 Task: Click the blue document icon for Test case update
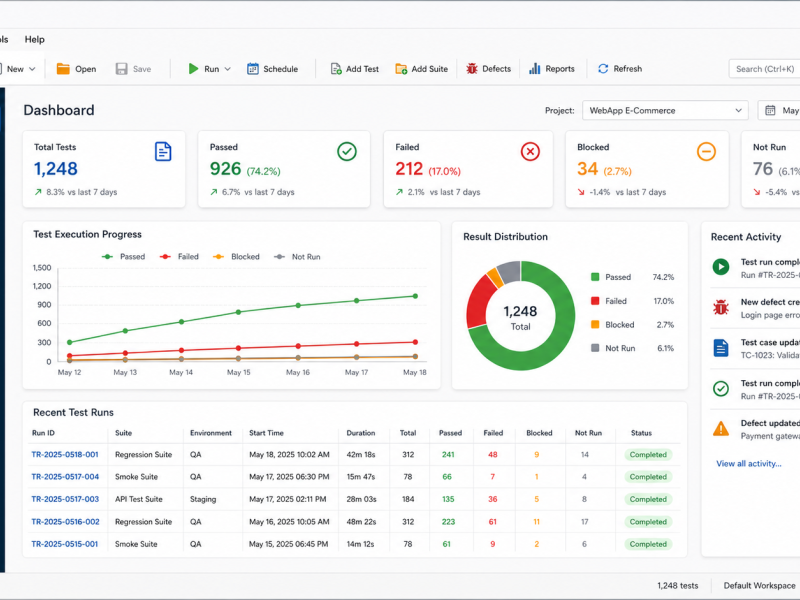click(720, 348)
